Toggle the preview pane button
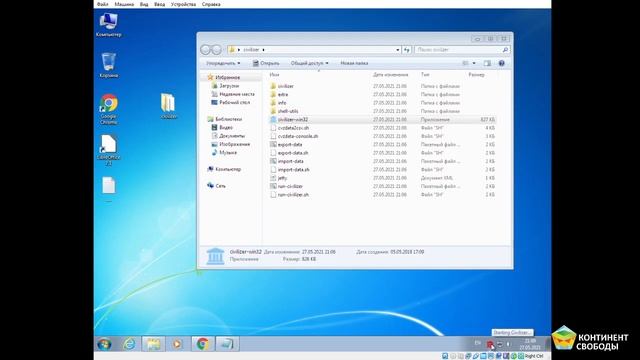Image resolution: width=640 pixels, height=360 pixels. pos(487,63)
